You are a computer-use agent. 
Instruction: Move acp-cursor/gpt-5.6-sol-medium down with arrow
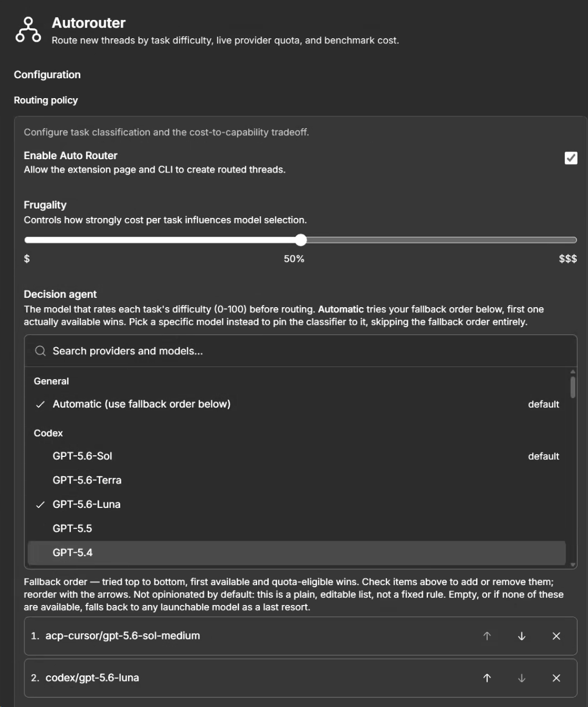click(521, 636)
